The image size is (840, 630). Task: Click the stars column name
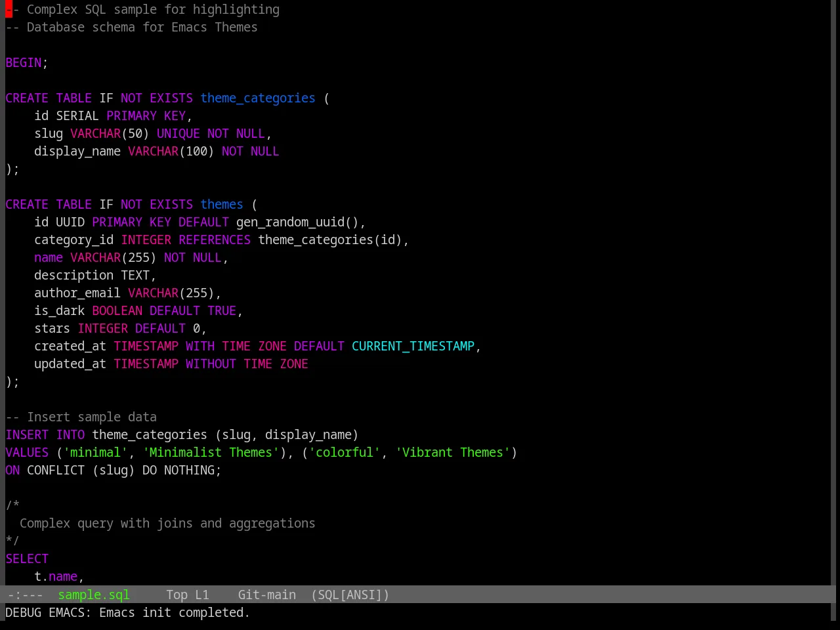(x=52, y=328)
